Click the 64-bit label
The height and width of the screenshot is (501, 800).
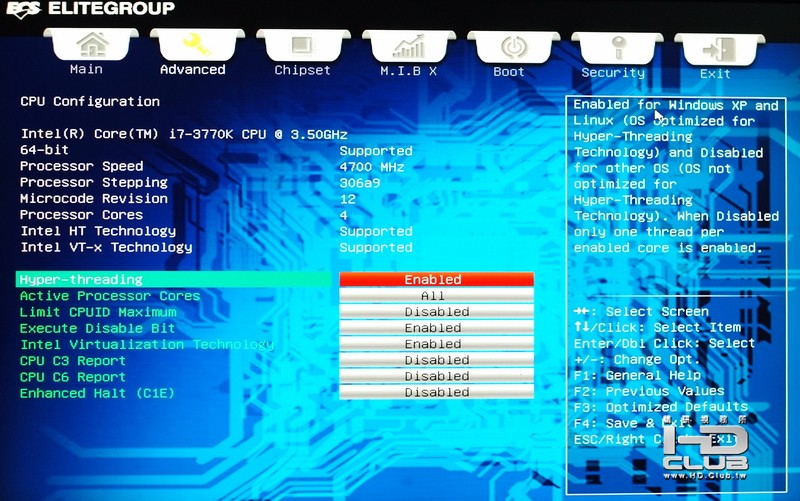tap(44, 150)
